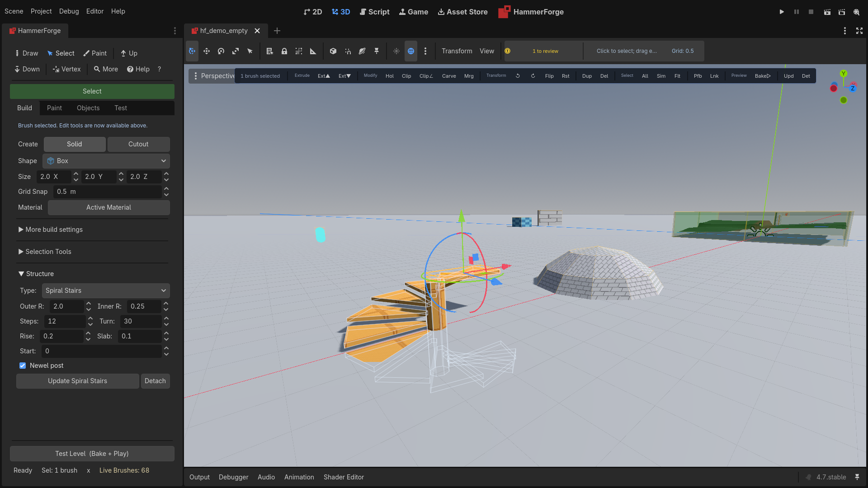Open the toolbar three-dots overflow menu
The image size is (868, 488).
tap(425, 51)
